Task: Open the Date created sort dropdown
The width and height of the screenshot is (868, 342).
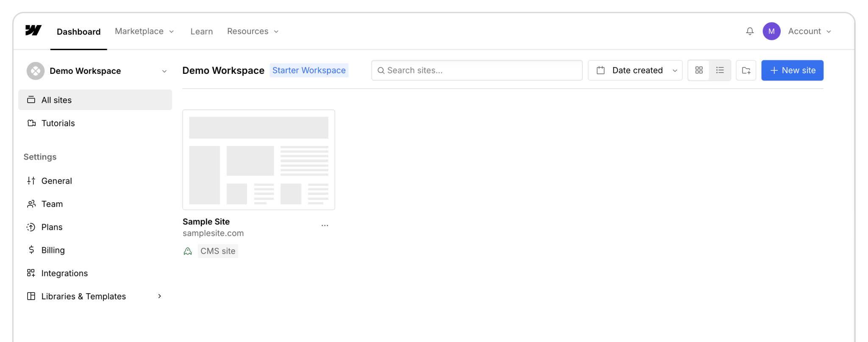Action: coord(635,70)
